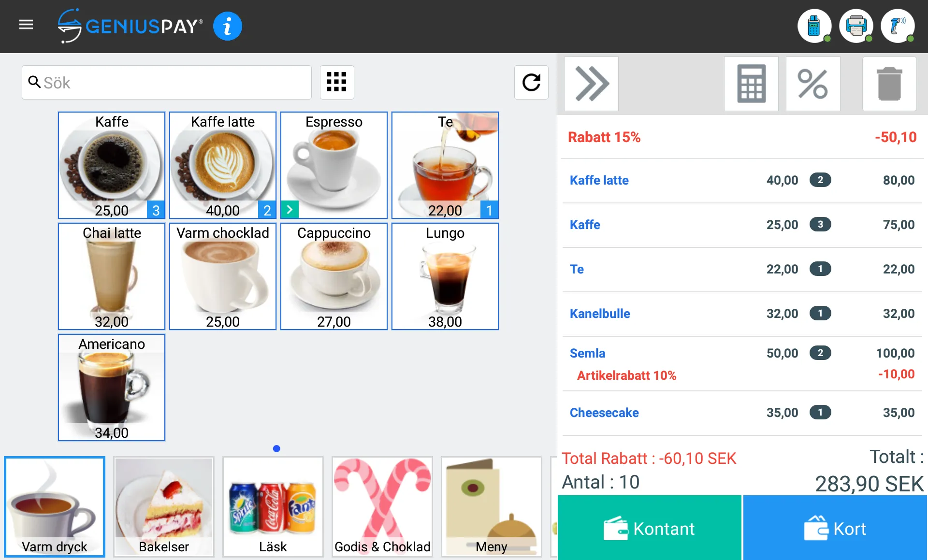Click the Artikelrabatt 10% line

pos(626,375)
